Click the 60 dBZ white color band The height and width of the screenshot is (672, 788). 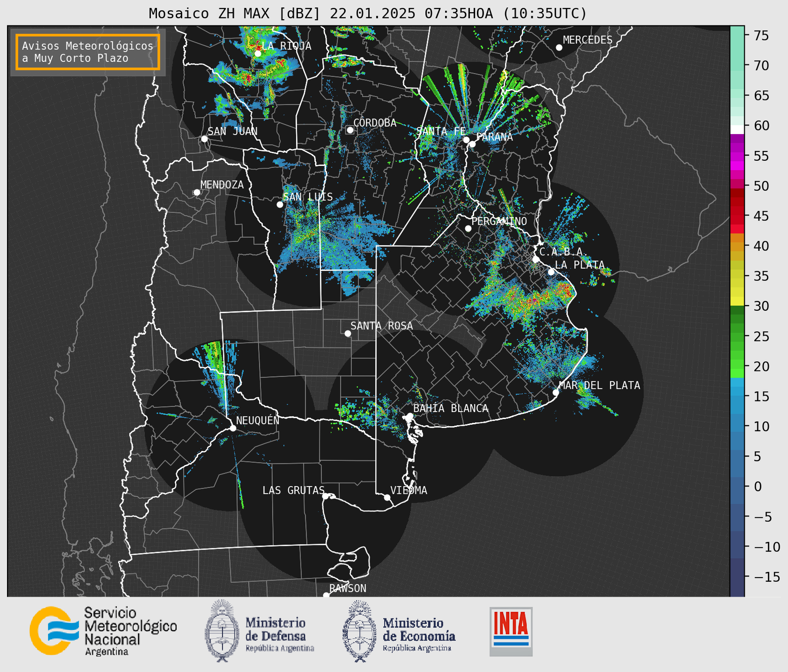tap(737, 129)
